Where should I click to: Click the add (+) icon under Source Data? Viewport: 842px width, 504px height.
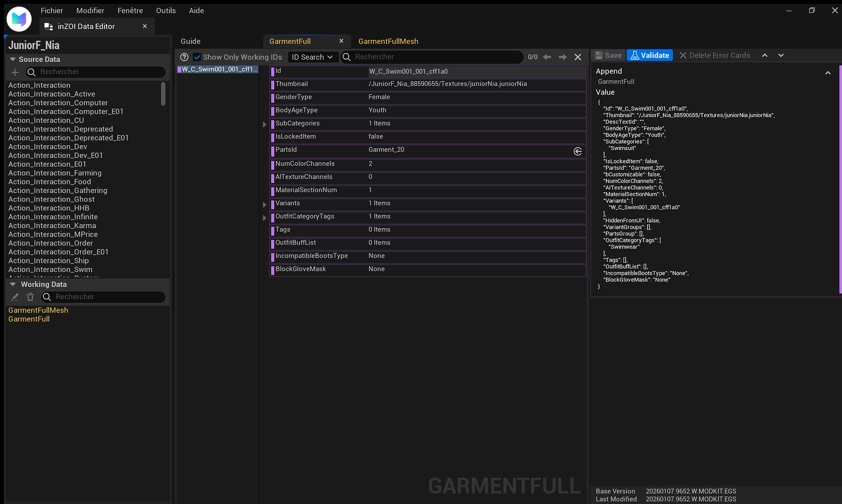[x=14, y=72]
